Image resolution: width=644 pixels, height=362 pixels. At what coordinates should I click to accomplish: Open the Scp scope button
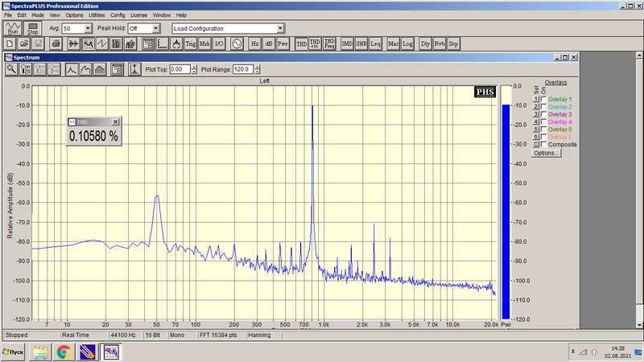coord(453,43)
